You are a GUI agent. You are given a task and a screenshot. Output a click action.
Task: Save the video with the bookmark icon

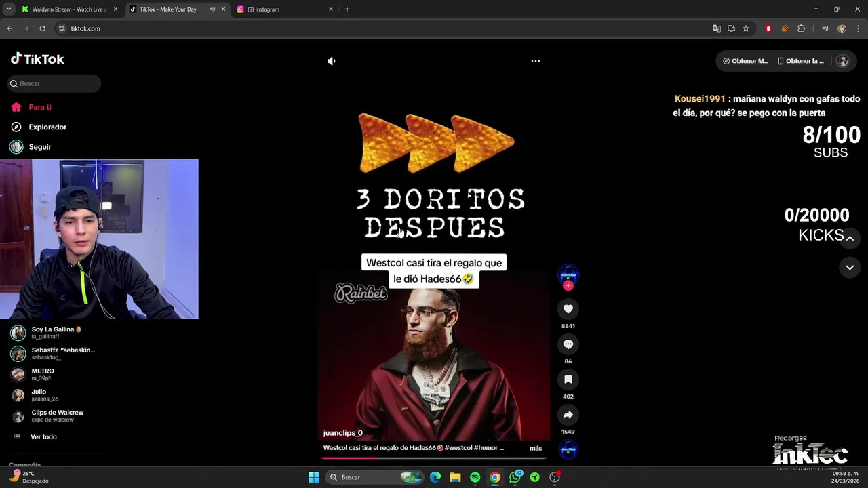pyautogui.click(x=568, y=380)
